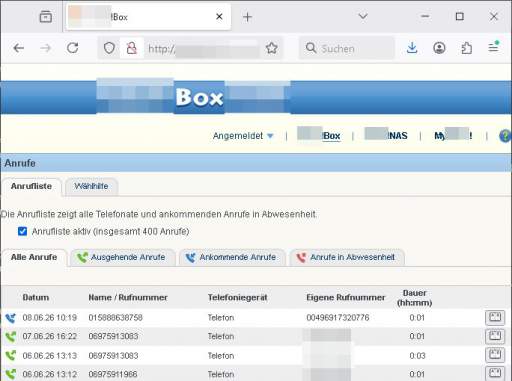The image size is (512, 381).
Task: Click the Dauer (hh:mm) column header
Action: [x=414, y=298]
